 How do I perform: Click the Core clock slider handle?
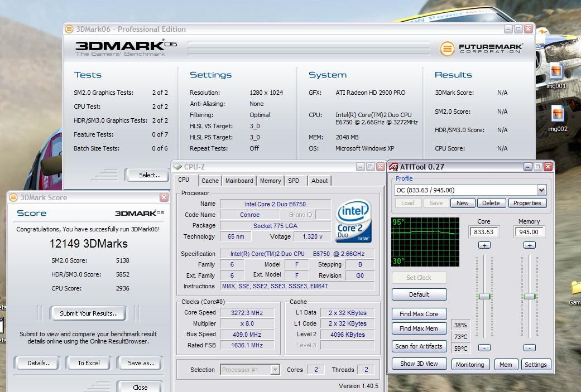click(x=484, y=296)
